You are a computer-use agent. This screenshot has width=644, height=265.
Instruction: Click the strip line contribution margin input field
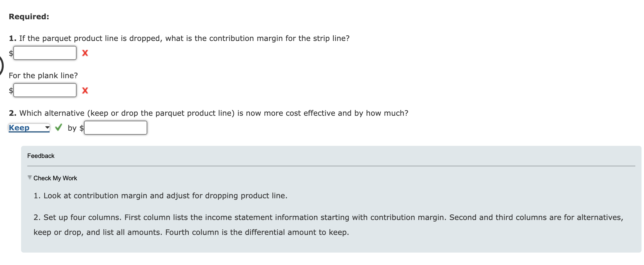[x=45, y=53]
